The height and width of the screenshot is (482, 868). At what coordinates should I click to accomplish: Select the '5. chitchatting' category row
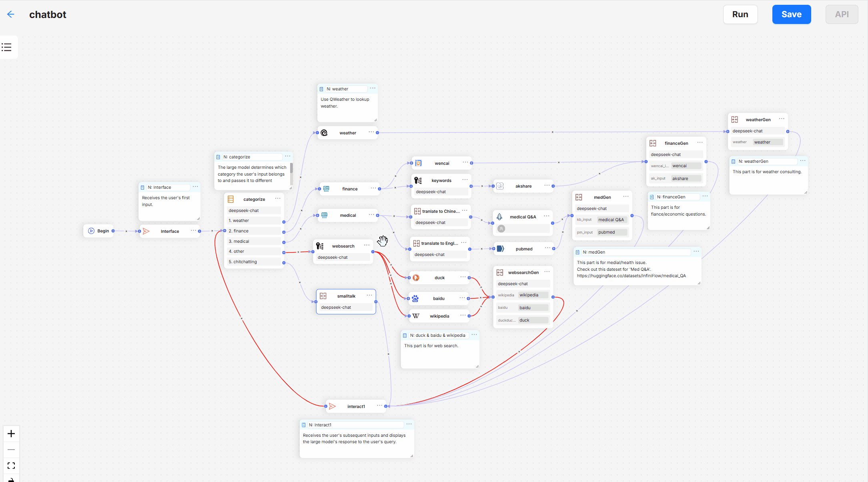click(254, 262)
